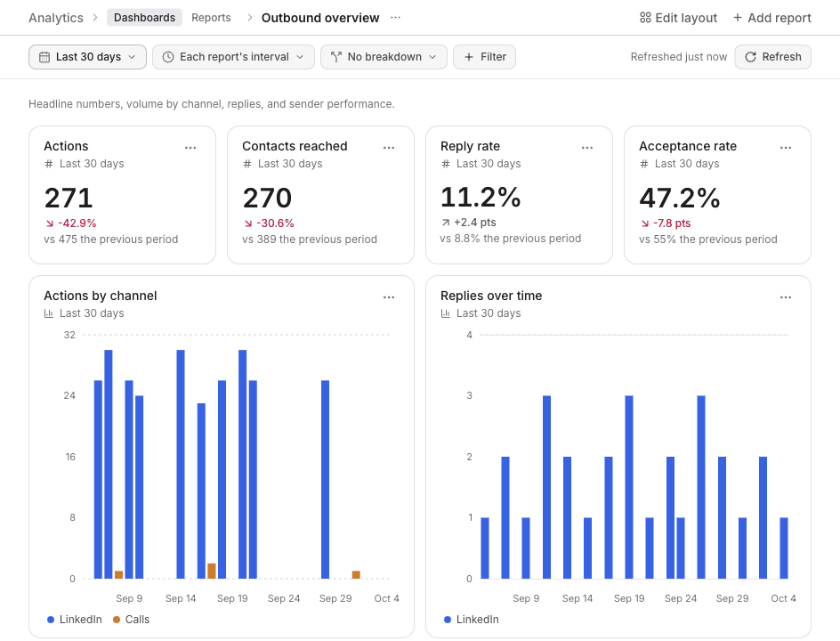The width and height of the screenshot is (840, 641).
Task: Open the Contacts reached card options menu
Action: 389,148
